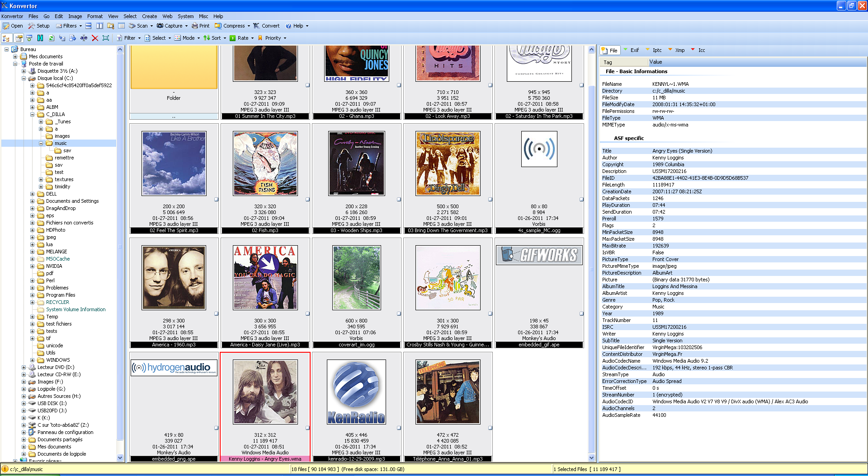The height and width of the screenshot is (476, 868).
Task: Switch to the Icc tab
Action: 698,50
